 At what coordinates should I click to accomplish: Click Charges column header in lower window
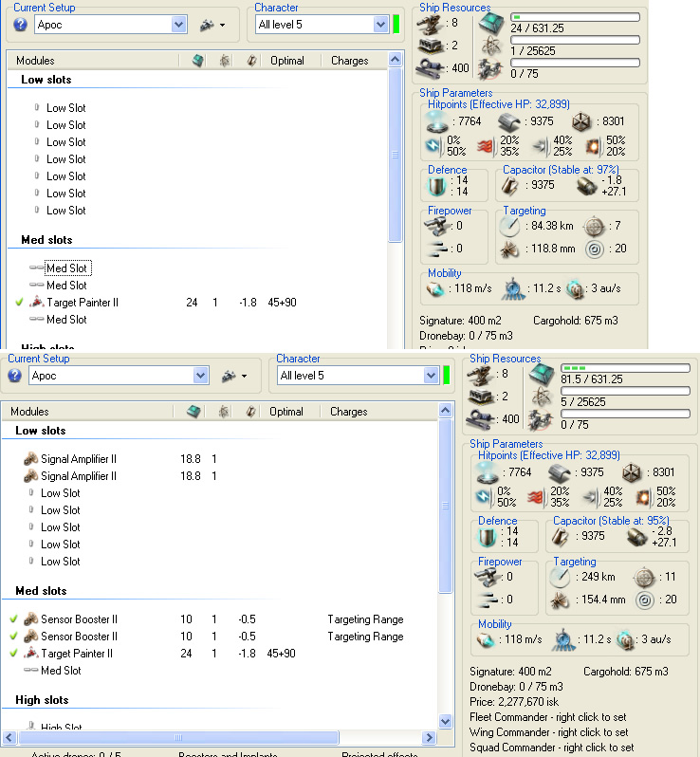348,412
